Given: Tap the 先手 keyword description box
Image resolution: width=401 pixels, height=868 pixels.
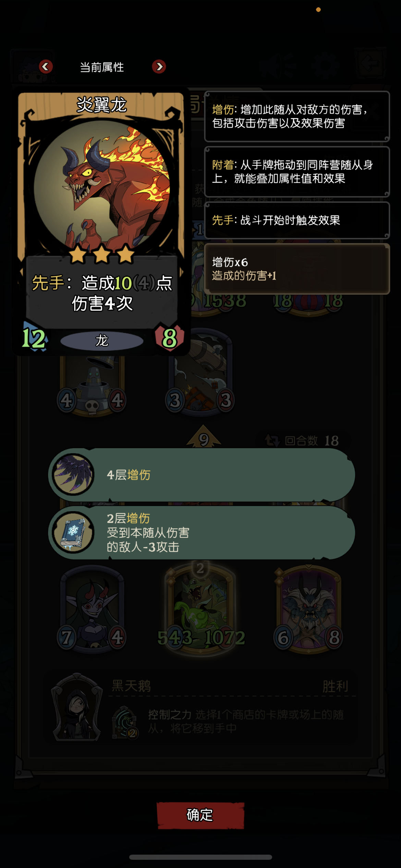Looking at the screenshot, I should (x=297, y=220).
